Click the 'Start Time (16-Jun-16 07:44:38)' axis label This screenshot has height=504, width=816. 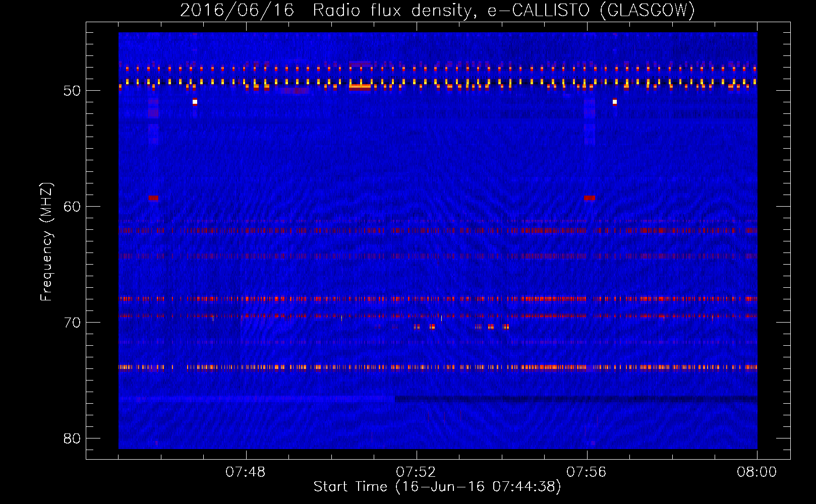click(437, 487)
